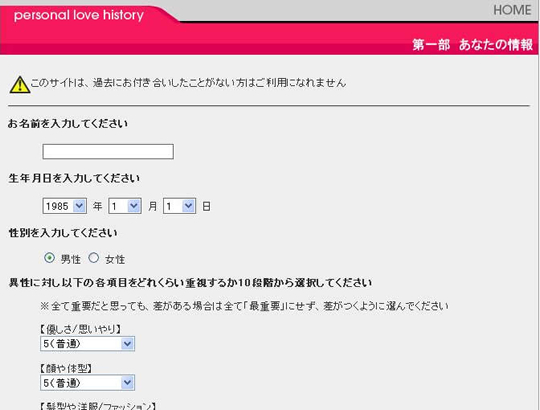The image size is (540, 410).
Task: Click the 女性 label text
Action: (115, 259)
